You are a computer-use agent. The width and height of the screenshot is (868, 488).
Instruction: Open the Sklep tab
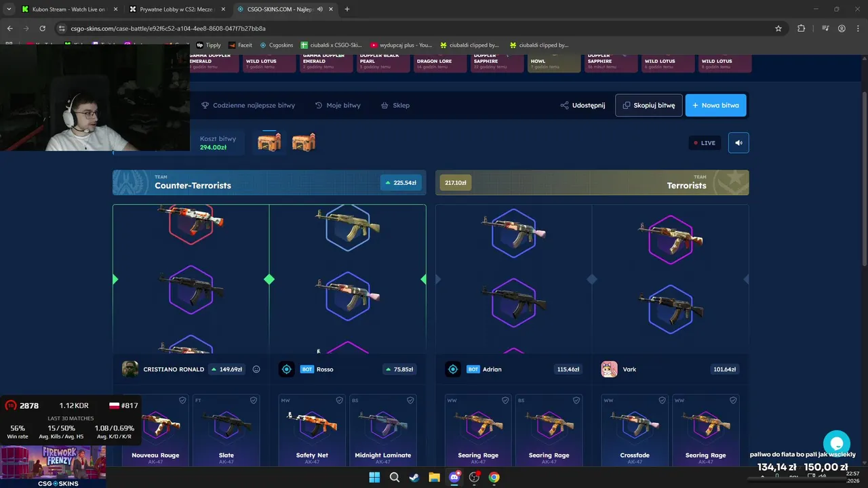395,105
